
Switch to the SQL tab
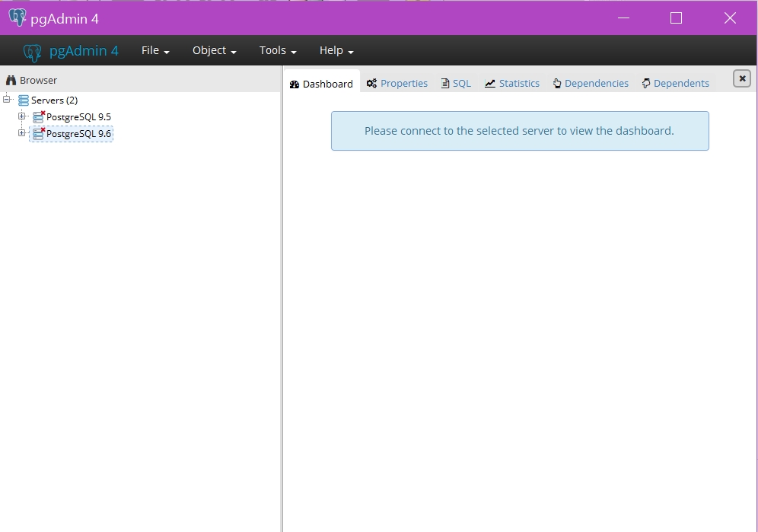pyautogui.click(x=456, y=83)
